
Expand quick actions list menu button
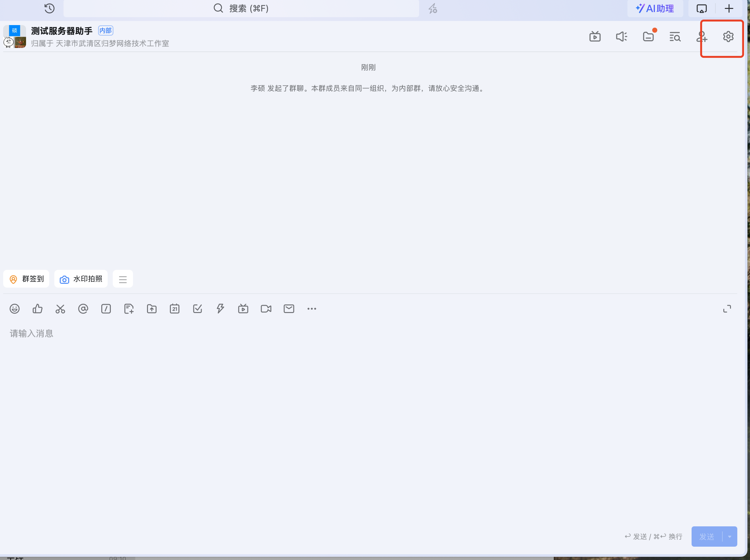click(123, 279)
